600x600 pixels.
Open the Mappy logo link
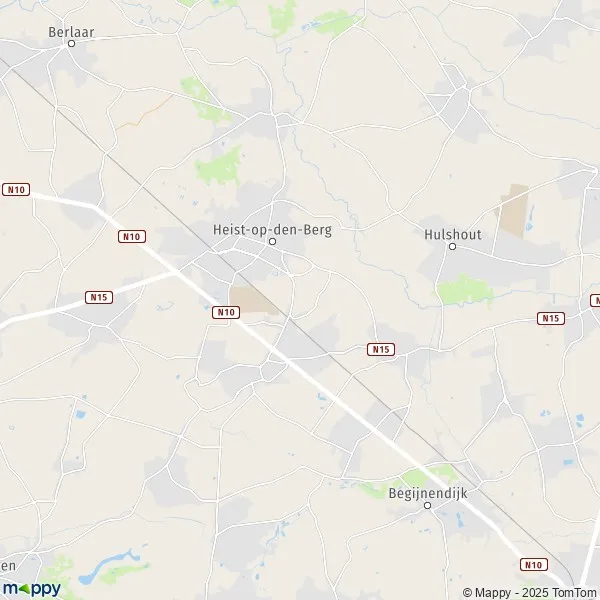pos(31,589)
